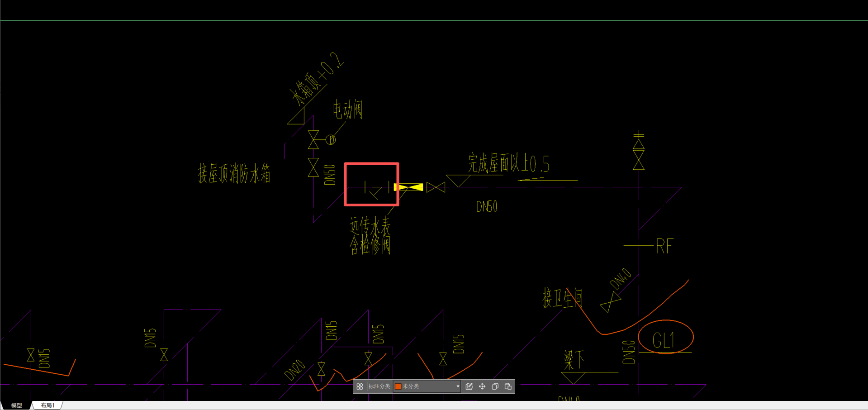Click the 完成屋面以上0.5 annotation
868x410 pixels.
(509, 163)
